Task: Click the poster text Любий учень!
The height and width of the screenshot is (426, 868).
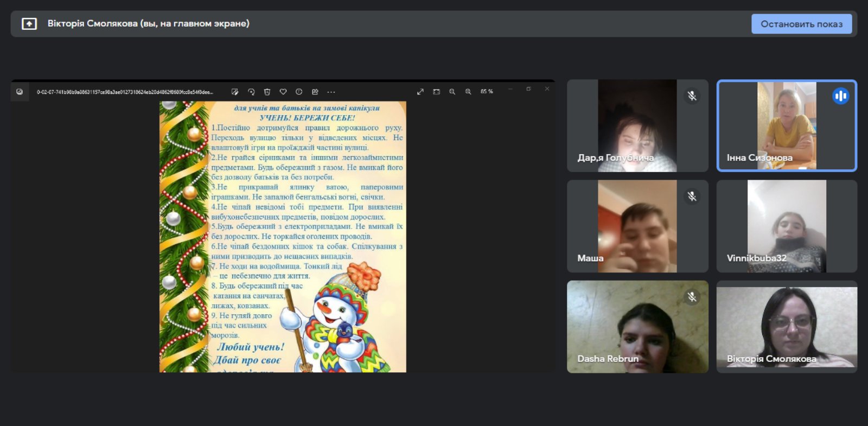Action: pos(251,347)
